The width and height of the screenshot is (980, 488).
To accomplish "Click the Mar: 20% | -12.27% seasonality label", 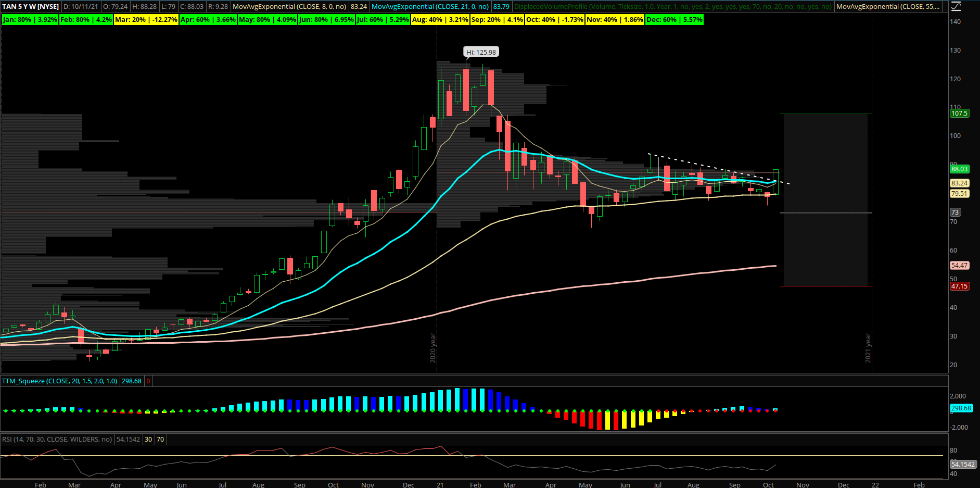I will click(x=146, y=20).
